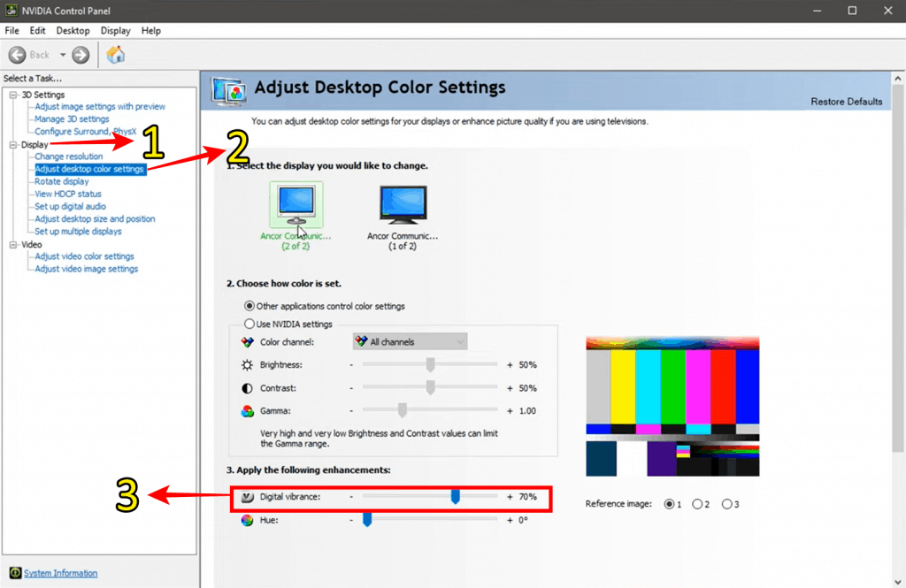Click the Gamma color icon

click(248, 410)
